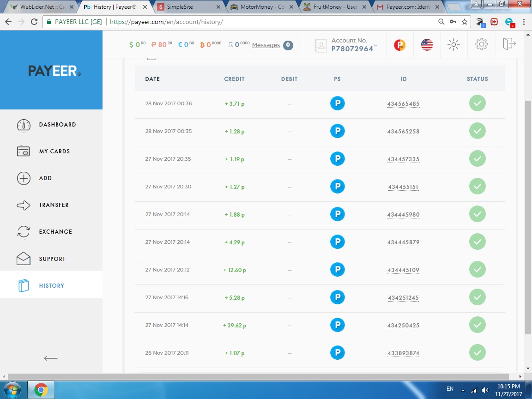Switch to the Payeer.com Gmail tab
532x399 pixels.
click(x=408, y=7)
